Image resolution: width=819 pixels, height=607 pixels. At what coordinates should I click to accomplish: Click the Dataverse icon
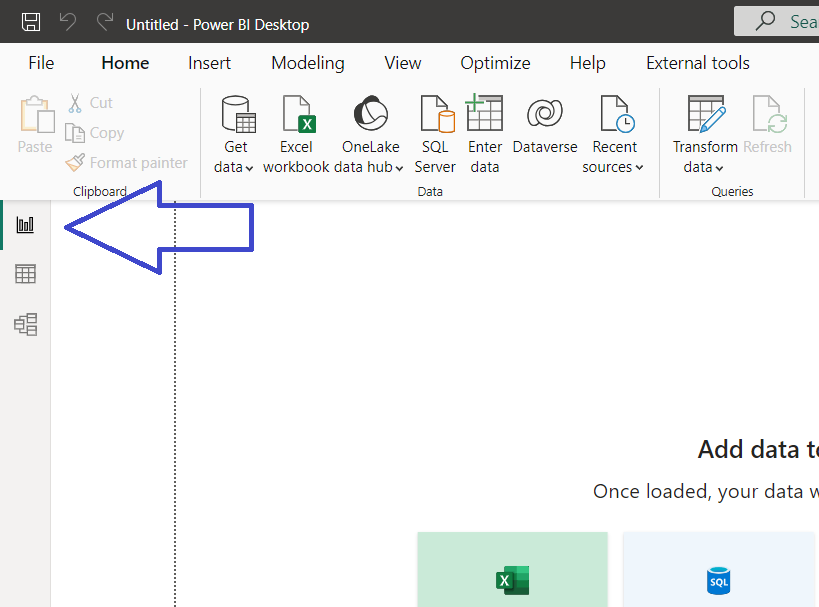pyautogui.click(x=545, y=115)
